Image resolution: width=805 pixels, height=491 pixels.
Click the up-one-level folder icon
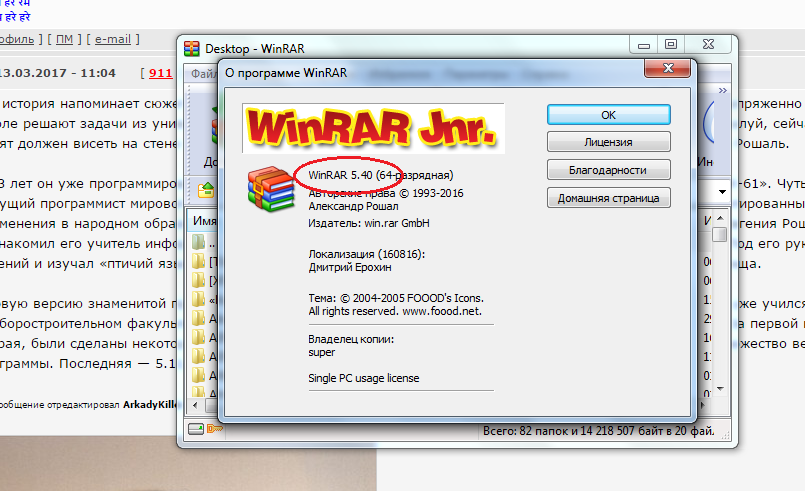coord(205,190)
